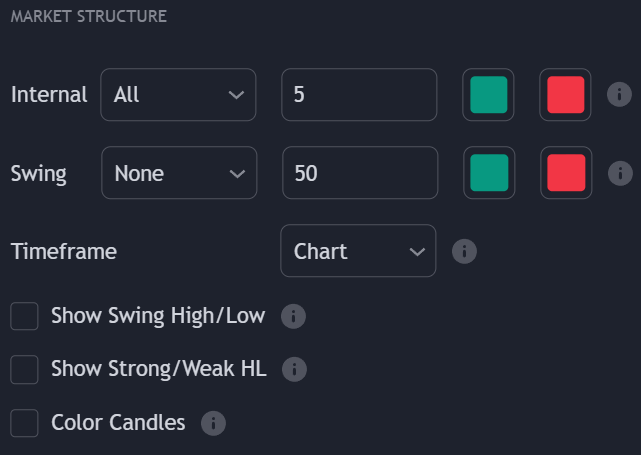
Task: Click info icon beside Swing row
Action: pyautogui.click(x=619, y=173)
